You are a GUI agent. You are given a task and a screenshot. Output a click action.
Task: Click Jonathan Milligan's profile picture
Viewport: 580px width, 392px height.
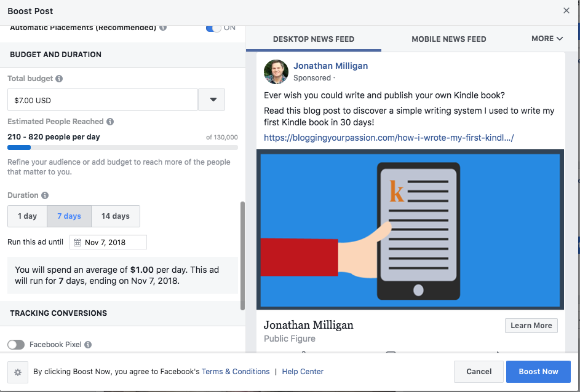coord(276,72)
